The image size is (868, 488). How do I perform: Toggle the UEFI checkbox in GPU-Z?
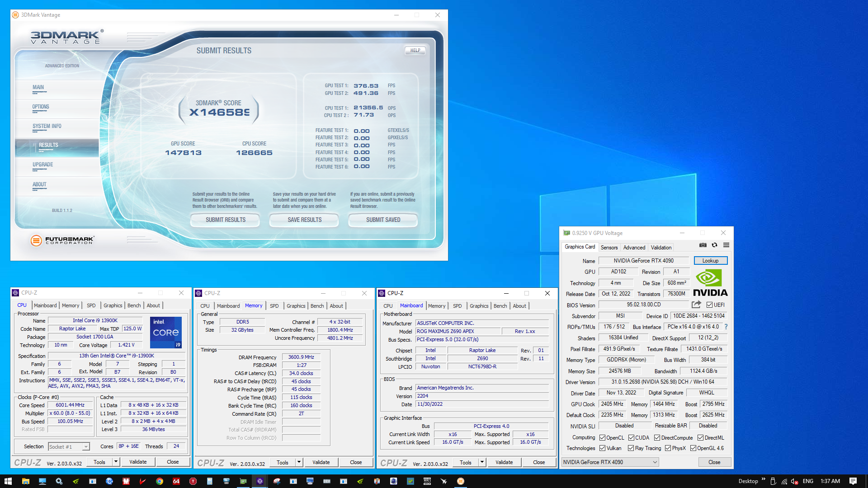pos(709,305)
